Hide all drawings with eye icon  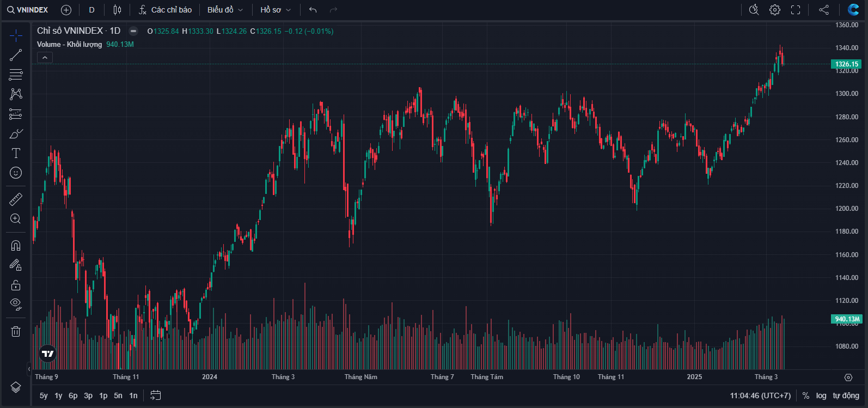click(x=16, y=304)
